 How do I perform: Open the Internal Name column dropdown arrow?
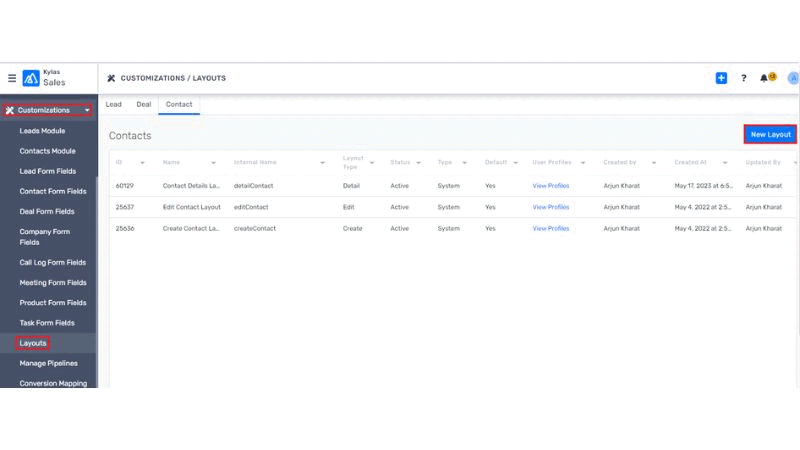point(322,163)
